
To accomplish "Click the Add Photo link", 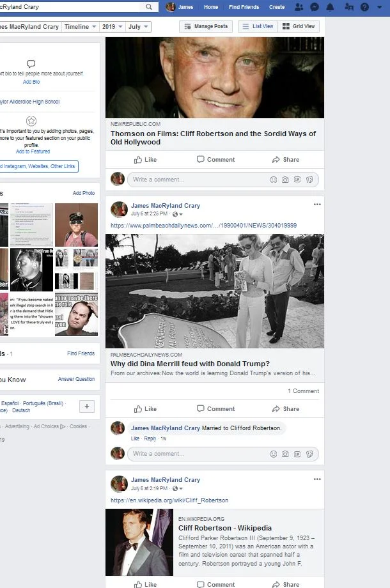I will point(84,193).
